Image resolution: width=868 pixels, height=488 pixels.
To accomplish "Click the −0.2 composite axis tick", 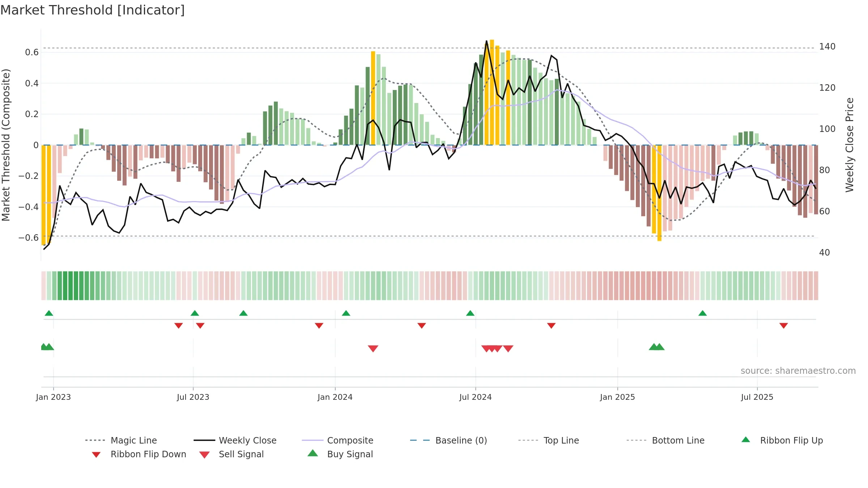I will tap(29, 176).
